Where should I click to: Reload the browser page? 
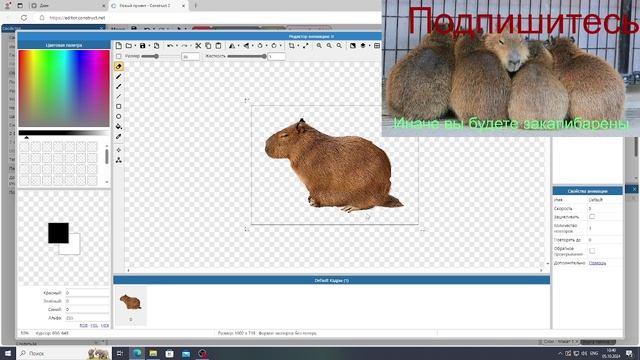coord(24,18)
